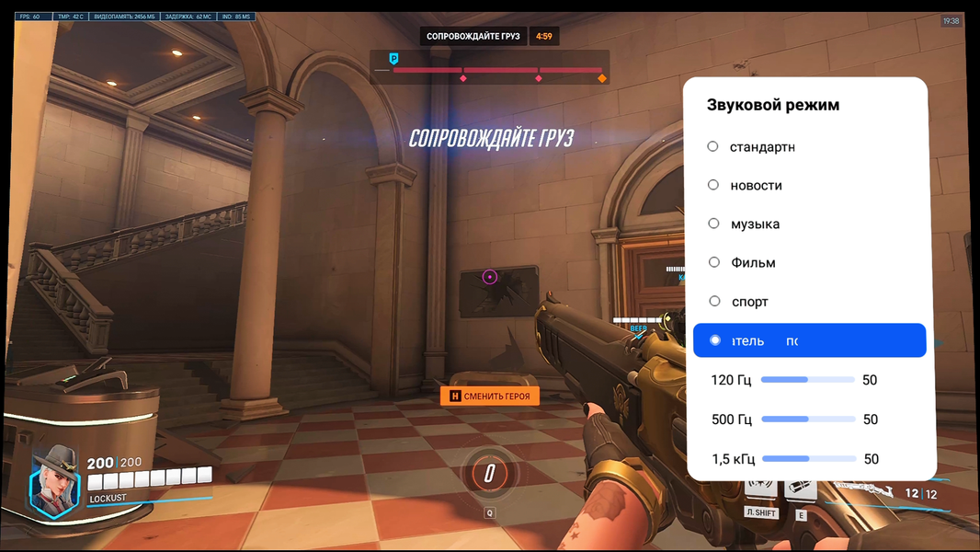
Task: Click the E ability key label
Action: [801, 515]
